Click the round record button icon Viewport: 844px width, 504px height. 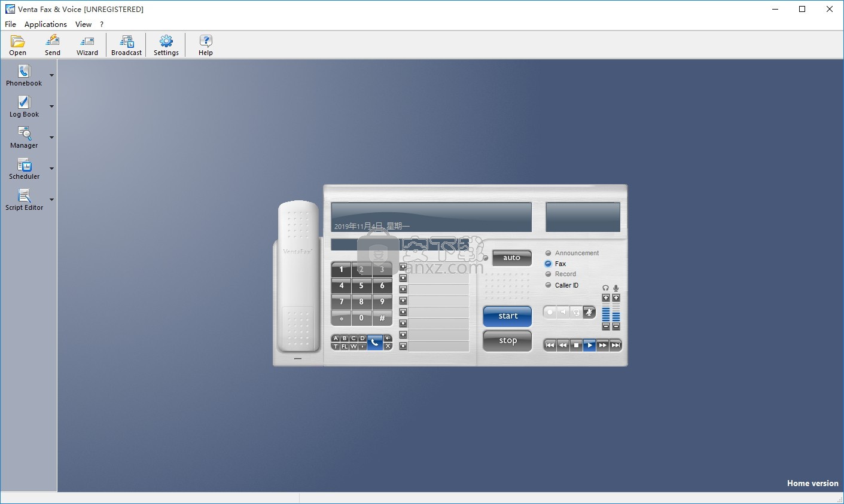point(550,312)
